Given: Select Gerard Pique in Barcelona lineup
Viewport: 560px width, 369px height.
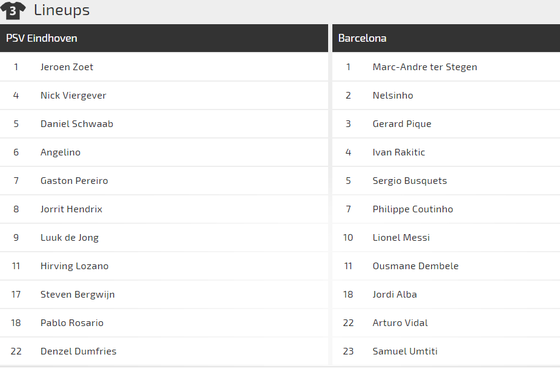Looking at the screenshot, I should click(402, 124).
